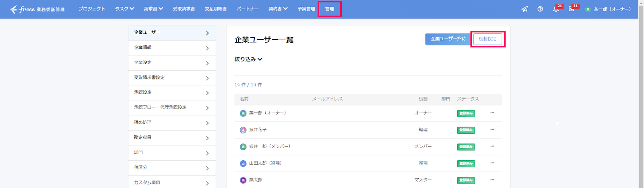Click the avatar next to 燕一郎 (オーナー) in header
Viewport: 644px width, 188px height.
point(588,9)
